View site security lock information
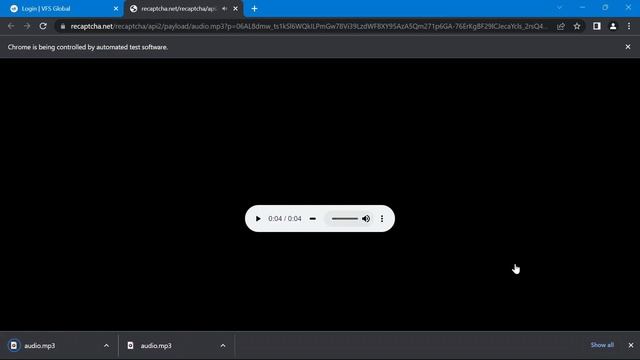Viewport: 640px width, 360px height. [63, 26]
